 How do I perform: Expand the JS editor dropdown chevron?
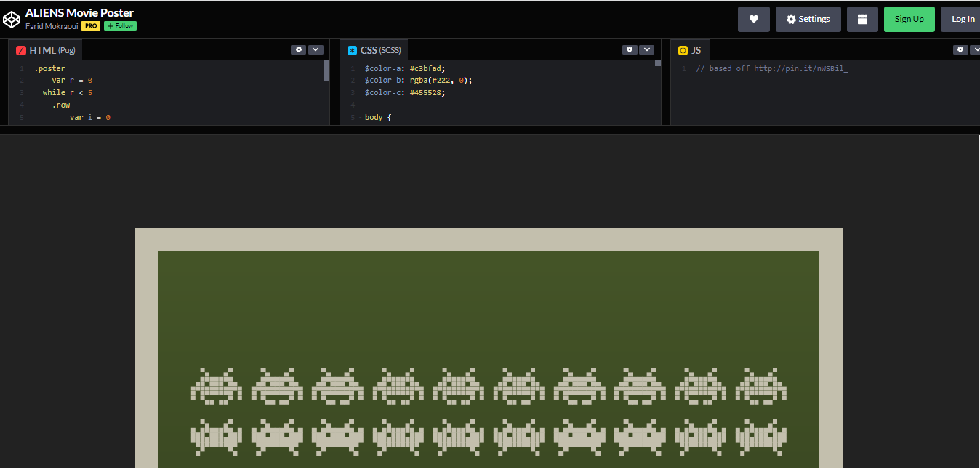click(976, 49)
